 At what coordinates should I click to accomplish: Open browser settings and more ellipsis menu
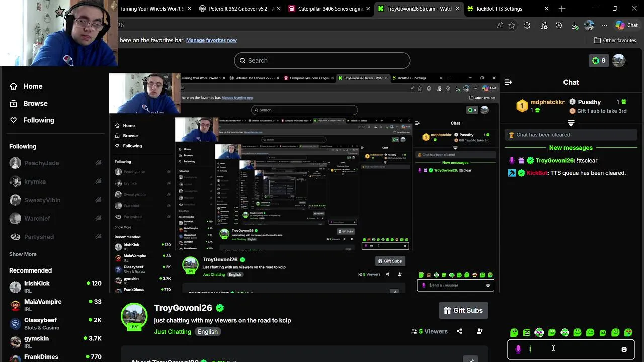[604, 25]
